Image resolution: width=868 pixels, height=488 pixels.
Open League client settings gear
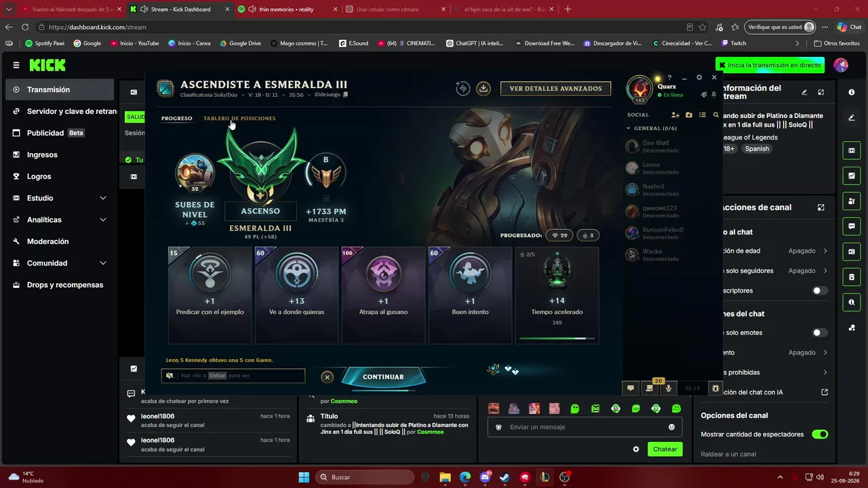coord(699,77)
